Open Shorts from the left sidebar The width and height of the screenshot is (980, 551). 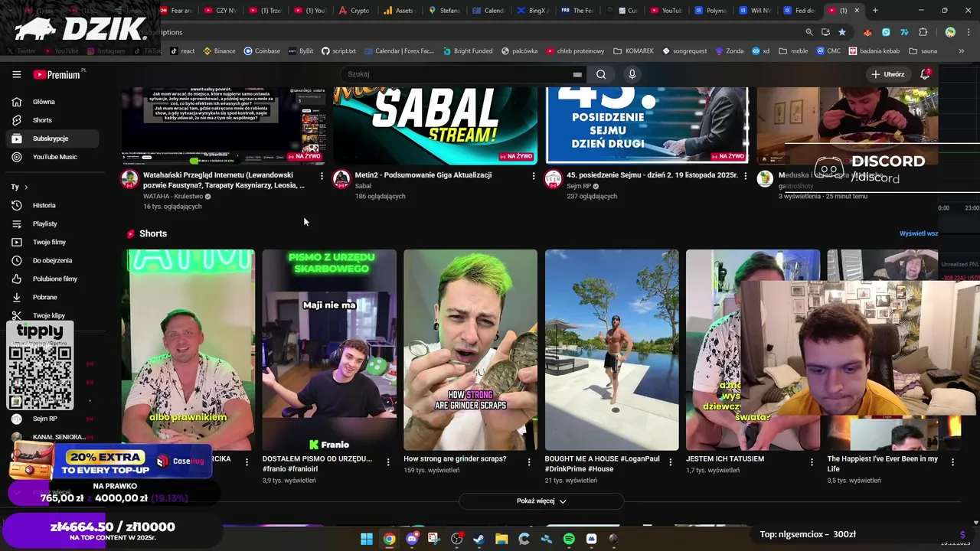click(42, 120)
